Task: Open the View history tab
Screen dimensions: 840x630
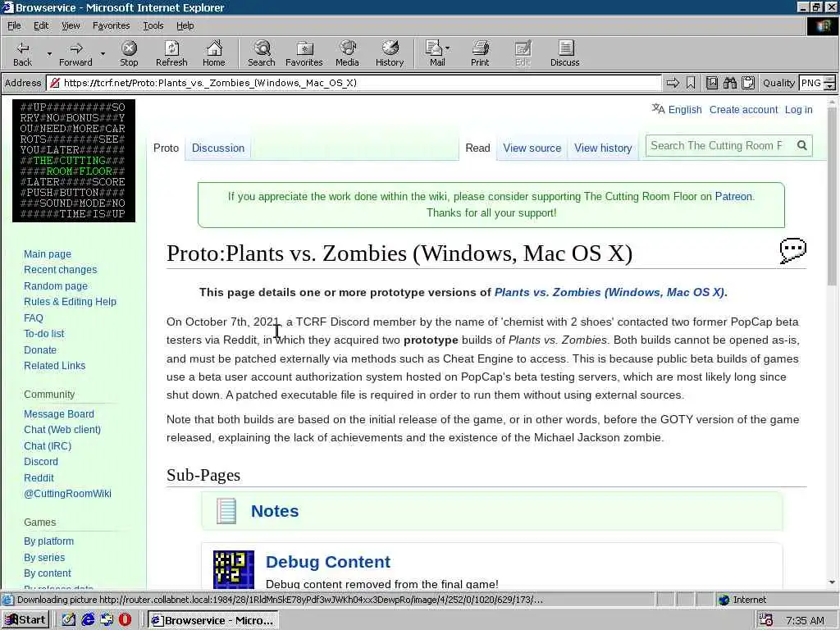Action: 603,148
